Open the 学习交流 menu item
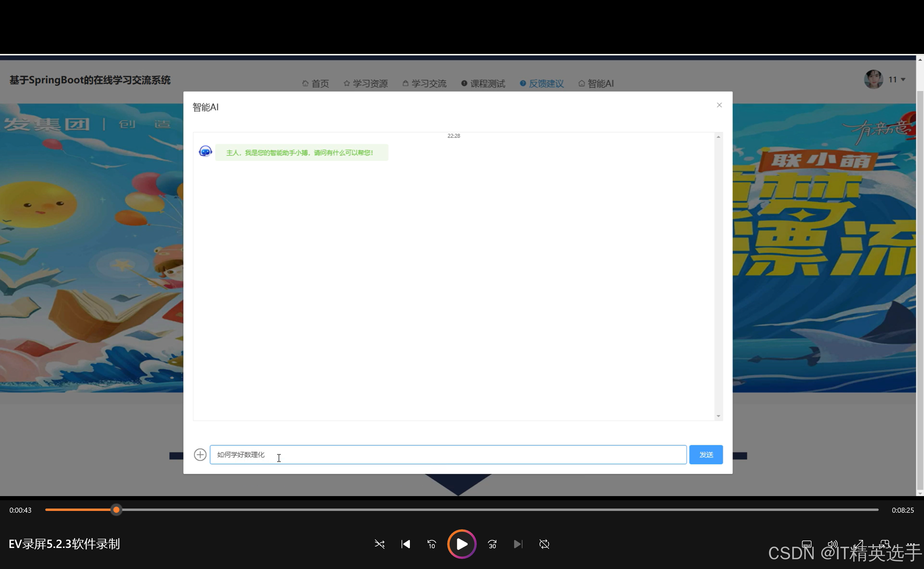The height and width of the screenshot is (569, 924). coord(424,84)
